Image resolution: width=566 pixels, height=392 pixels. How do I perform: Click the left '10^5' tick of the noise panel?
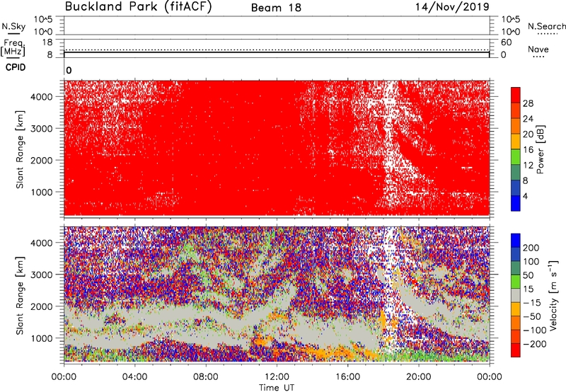(43, 19)
